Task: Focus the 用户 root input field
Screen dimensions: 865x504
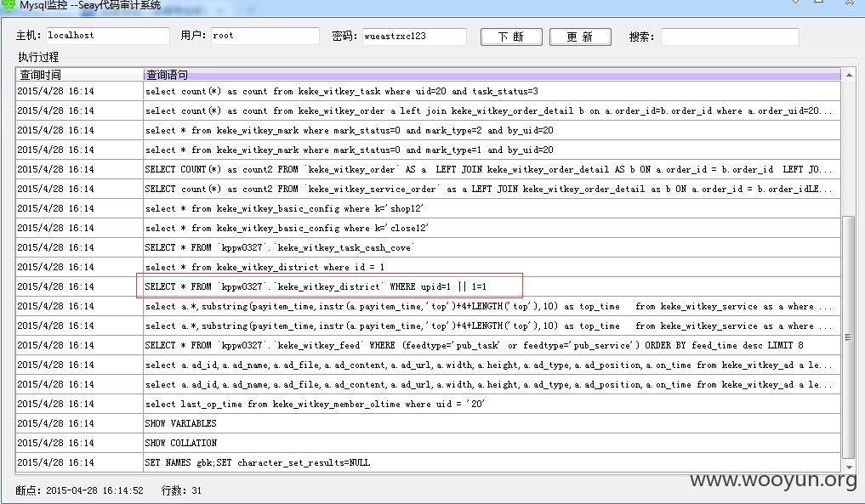Action: click(265, 36)
